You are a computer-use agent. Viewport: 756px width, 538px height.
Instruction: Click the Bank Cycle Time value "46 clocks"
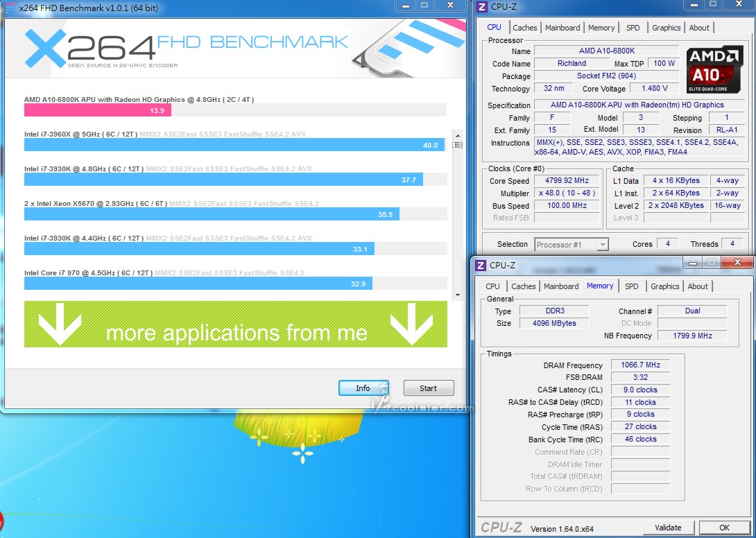640,439
